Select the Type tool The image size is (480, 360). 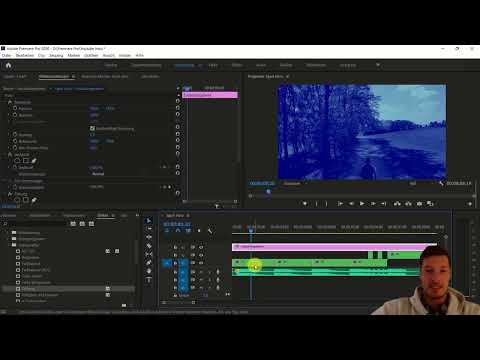149,279
